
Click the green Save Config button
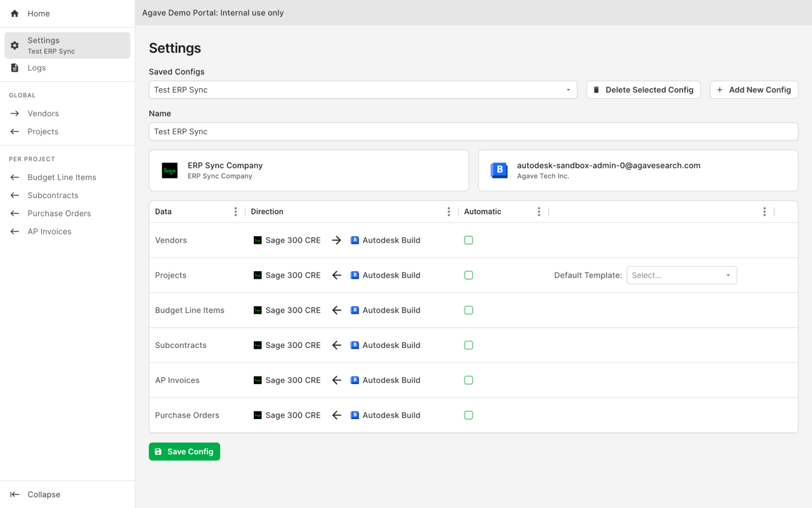tap(185, 451)
